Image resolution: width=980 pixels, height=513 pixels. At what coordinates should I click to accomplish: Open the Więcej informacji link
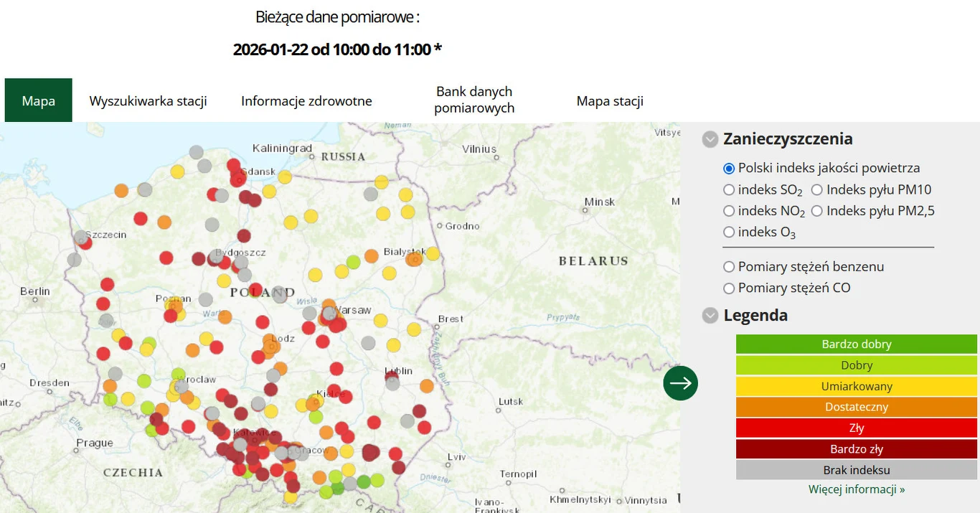point(856,489)
